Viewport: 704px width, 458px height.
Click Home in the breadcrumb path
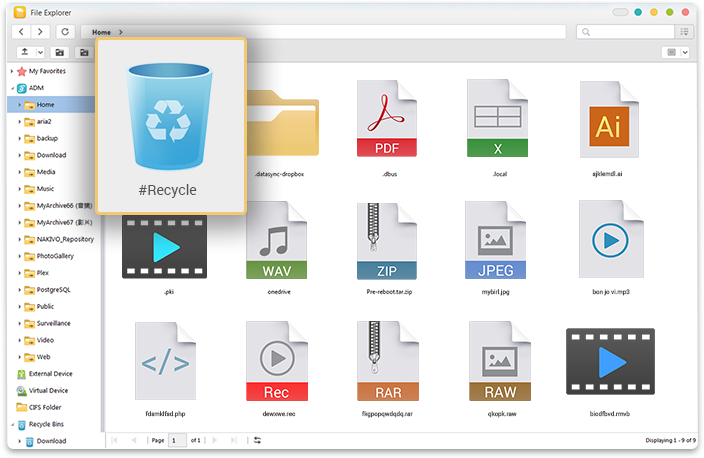point(101,32)
